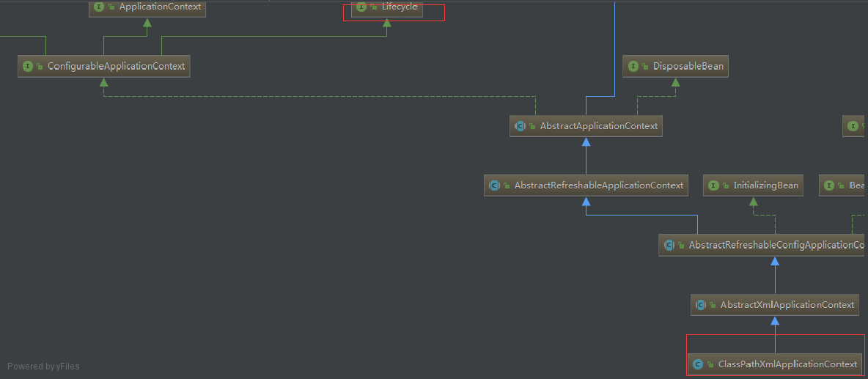Click AbstractXmlApplicationContext's abstract class icon
Viewport: 868px width, 379px height.
click(701, 305)
